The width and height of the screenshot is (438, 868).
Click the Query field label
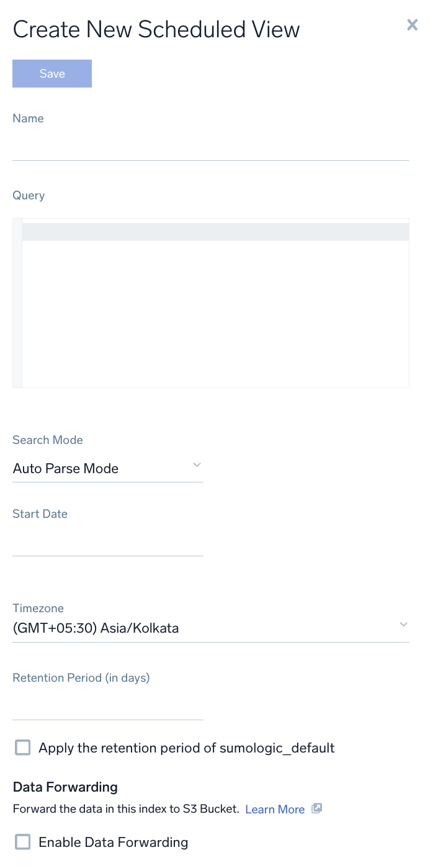coord(28,195)
